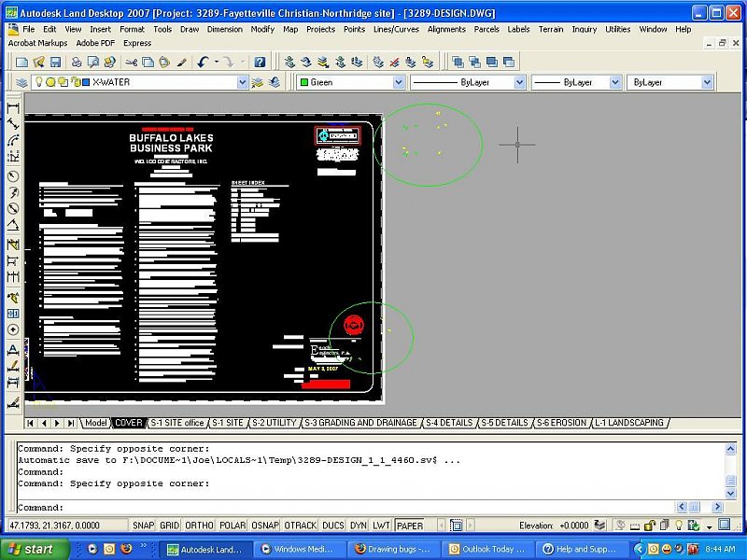The image size is (747, 560).
Task: Open the ByLayer plot style dropdown
Action: pyautogui.click(x=707, y=82)
